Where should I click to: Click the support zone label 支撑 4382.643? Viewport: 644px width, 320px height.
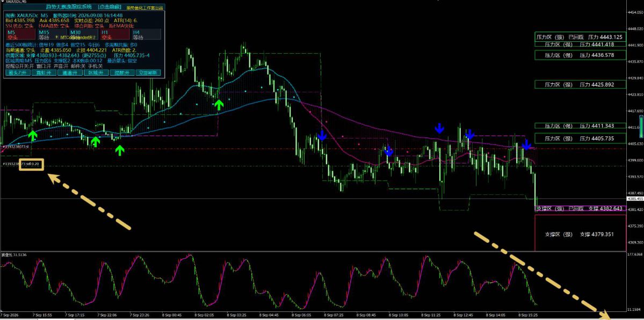pyautogui.click(x=580, y=208)
